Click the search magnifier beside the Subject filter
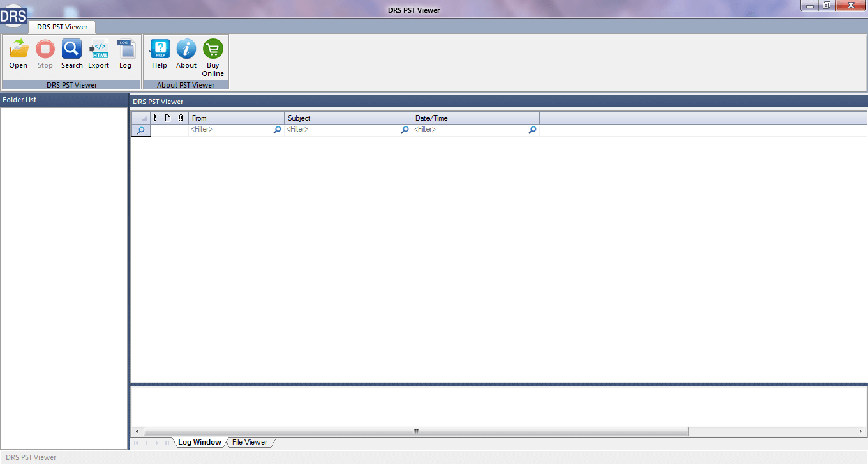868x465 pixels. pyautogui.click(x=405, y=129)
